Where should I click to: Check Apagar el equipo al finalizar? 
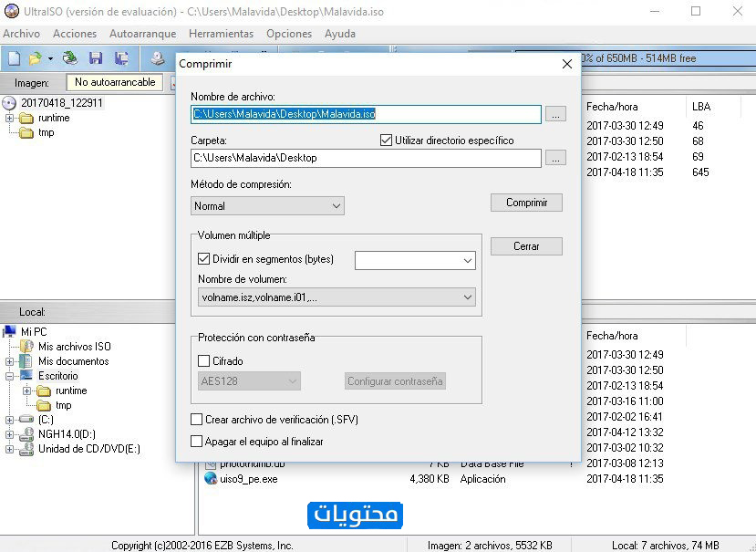pos(196,441)
